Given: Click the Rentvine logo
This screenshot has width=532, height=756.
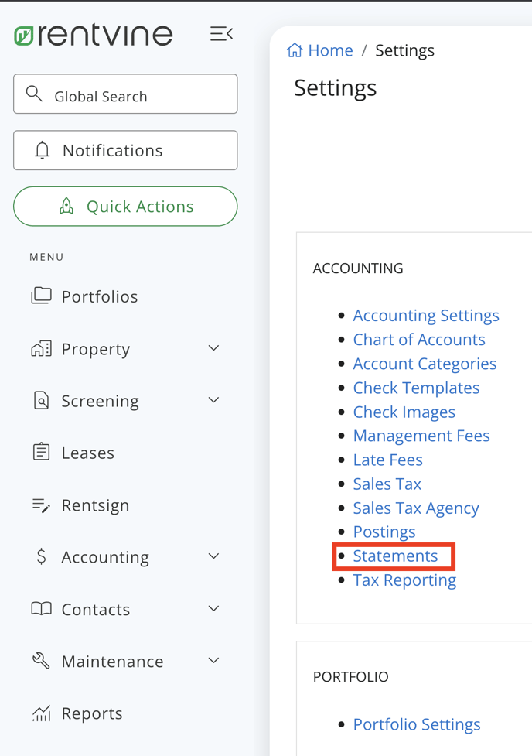Looking at the screenshot, I should point(93,34).
